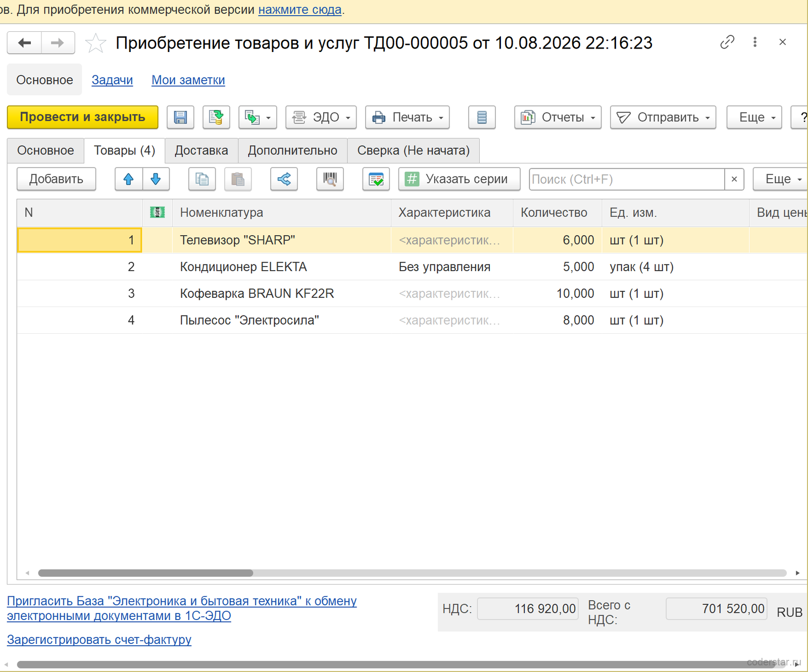Click the Добавить button

point(56,179)
